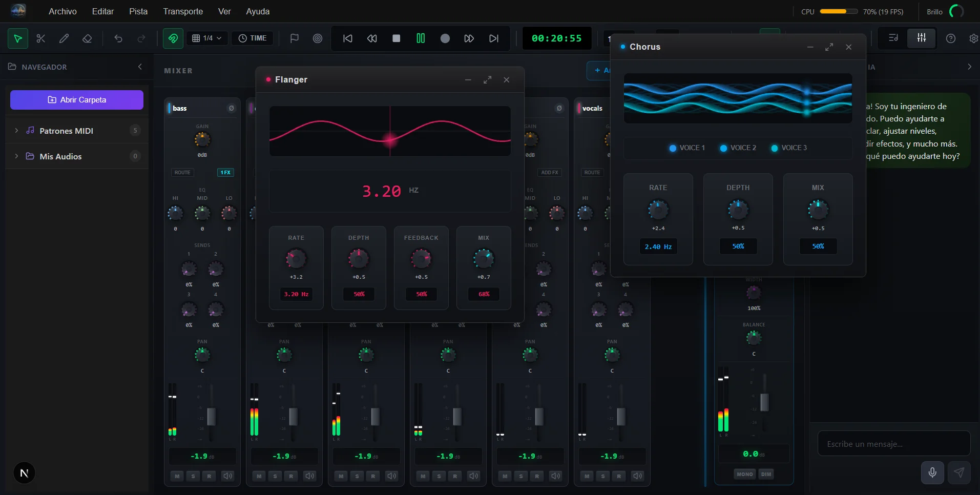The width and height of the screenshot is (980, 495).
Task: Click the undo arrow icon
Action: [x=118, y=38]
